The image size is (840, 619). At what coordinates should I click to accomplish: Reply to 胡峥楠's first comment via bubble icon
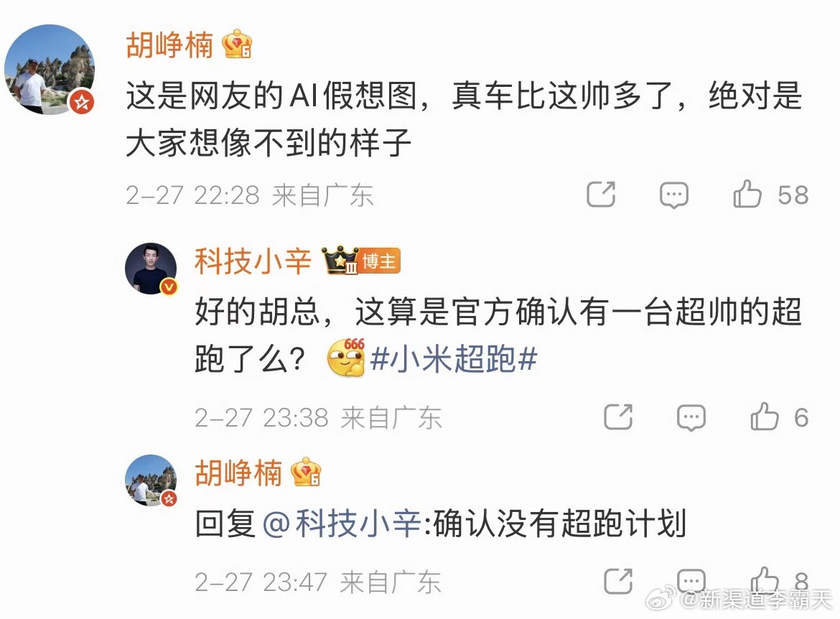pyautogui.click(x=673, y=195)
